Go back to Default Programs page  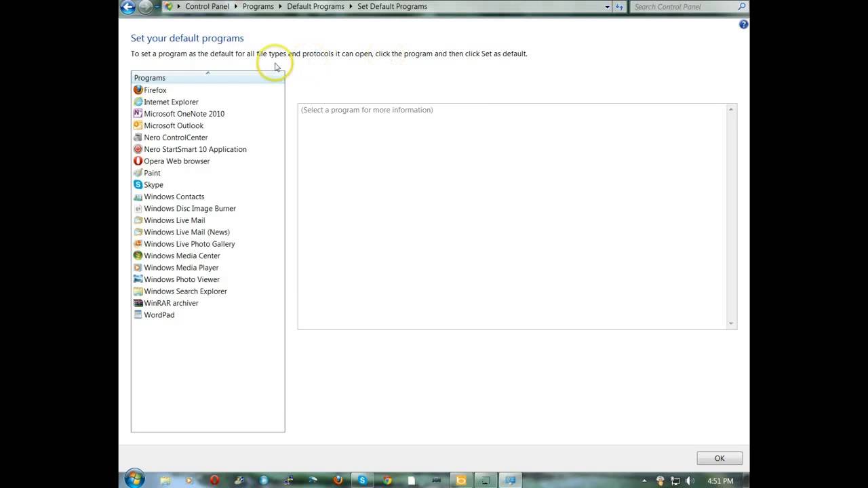[315, 6]
